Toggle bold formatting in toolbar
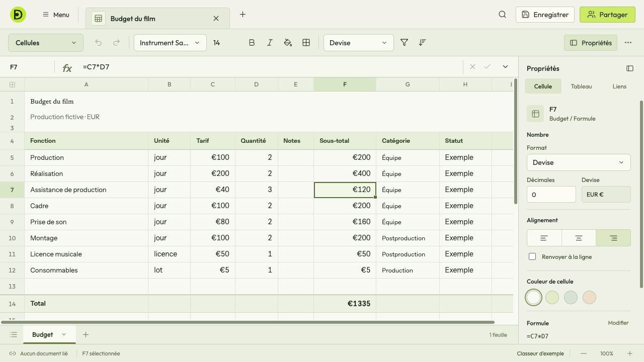This screenshot has height=362, width=644. [x=252, y=43]
